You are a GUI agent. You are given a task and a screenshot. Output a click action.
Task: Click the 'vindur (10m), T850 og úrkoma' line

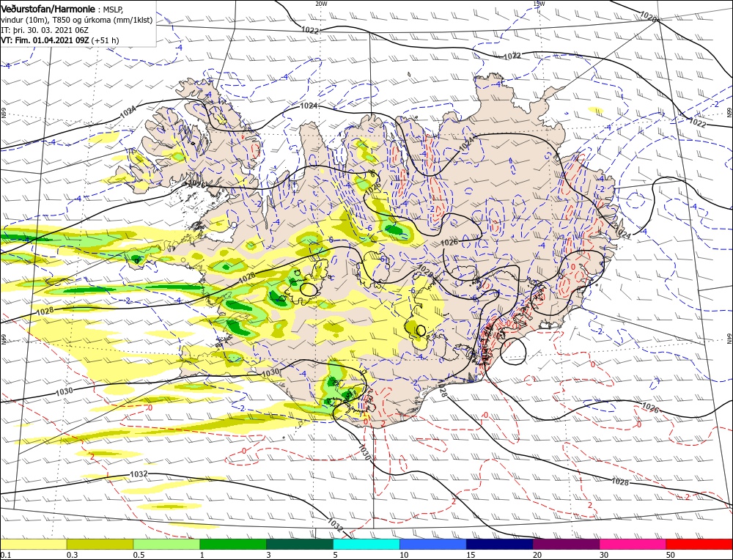pyautogui.click(x=77, y=20)
